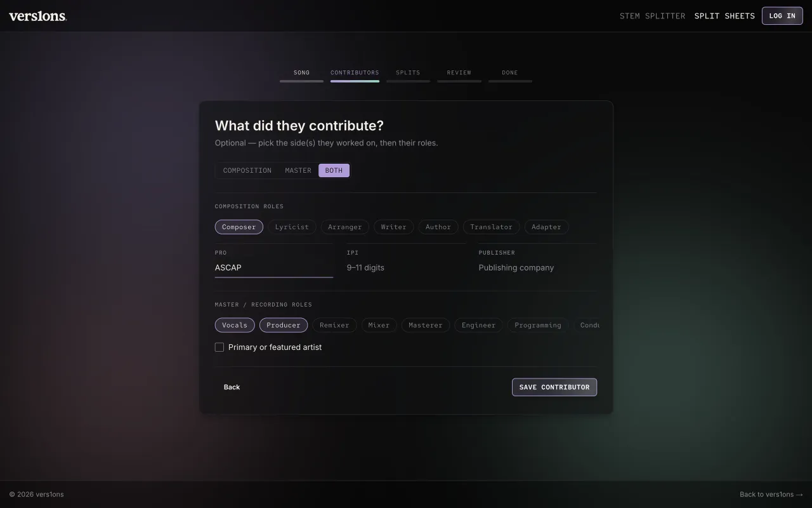Image resolution: width=812 pixels, height=508 pixels.
Task: Click the vers1ons logo
Action: point(38,16)
